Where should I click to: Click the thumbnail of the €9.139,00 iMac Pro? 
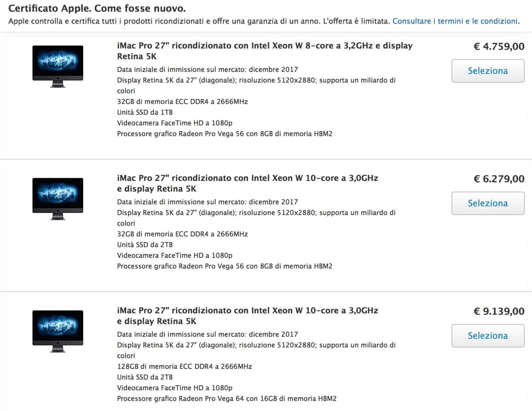58,331
